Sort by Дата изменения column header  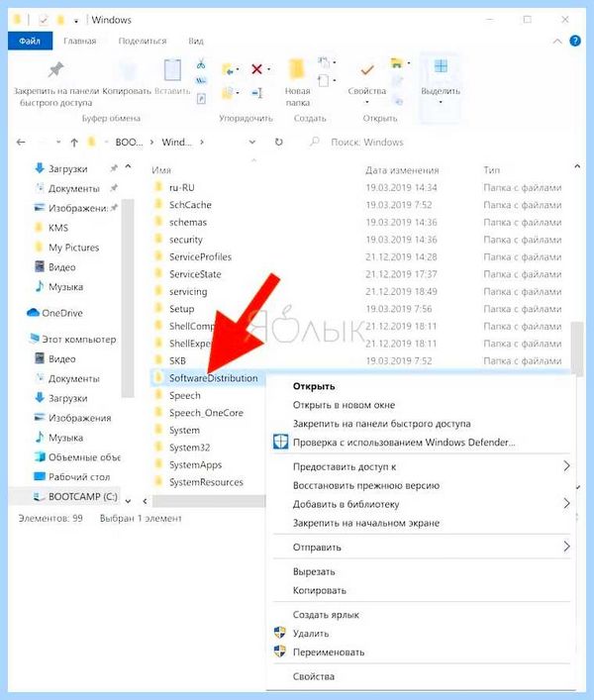click(x=402, y=170)
